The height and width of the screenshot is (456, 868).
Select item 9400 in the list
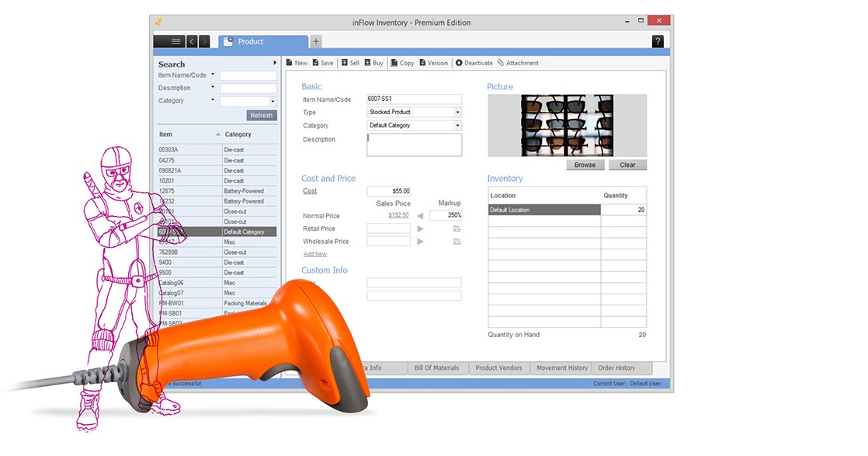click(217, 263)
